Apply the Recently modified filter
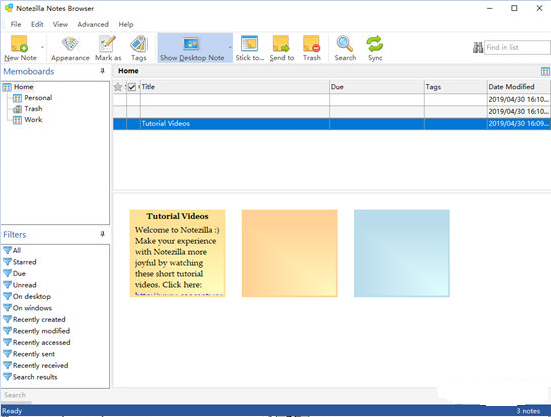Viewport: 551px width, 417px height. tap(37, 331)
